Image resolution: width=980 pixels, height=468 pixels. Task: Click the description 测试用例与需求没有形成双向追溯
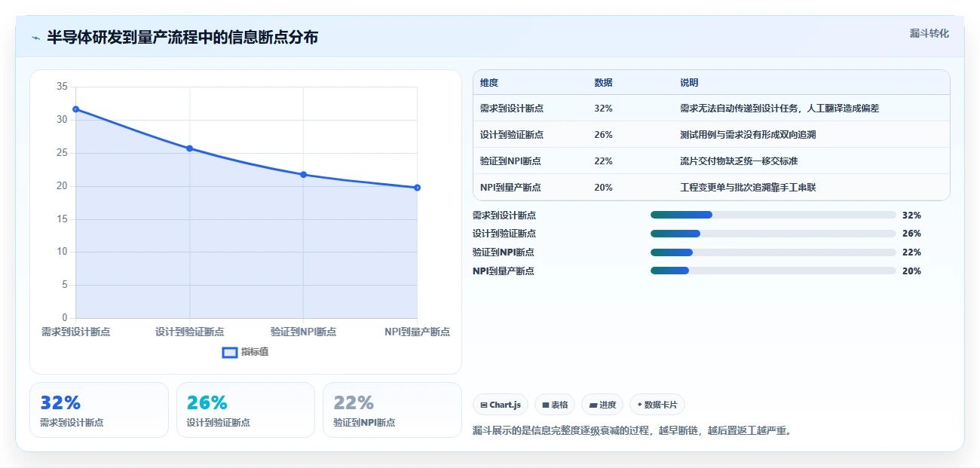pos(748,135)
